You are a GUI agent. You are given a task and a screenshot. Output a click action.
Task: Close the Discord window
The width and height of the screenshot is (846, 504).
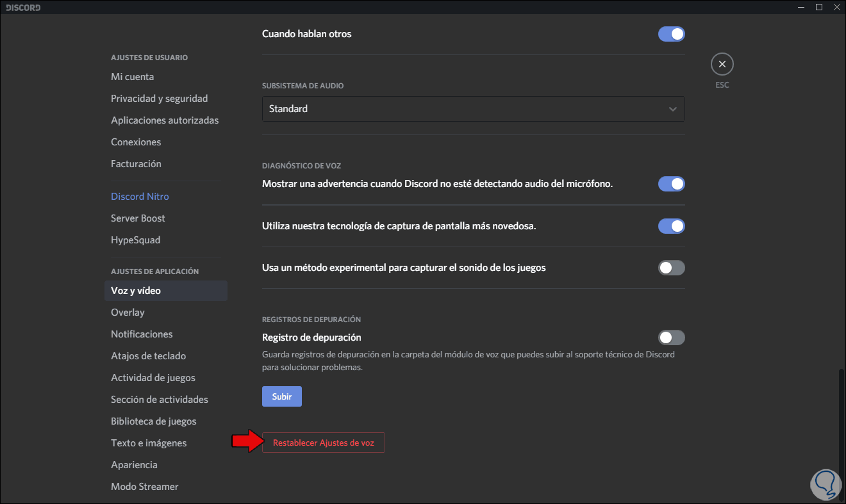(x=836, y=7)
